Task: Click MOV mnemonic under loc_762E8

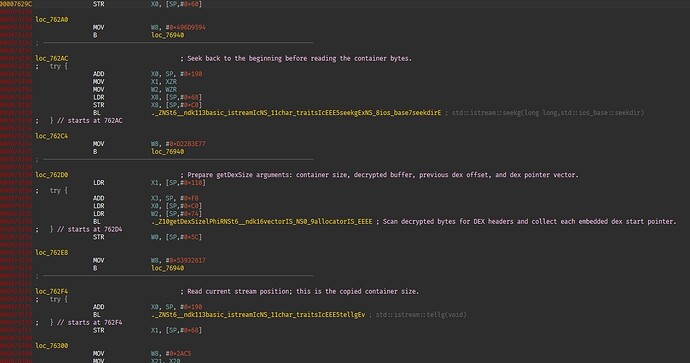Action: (99, 260)
